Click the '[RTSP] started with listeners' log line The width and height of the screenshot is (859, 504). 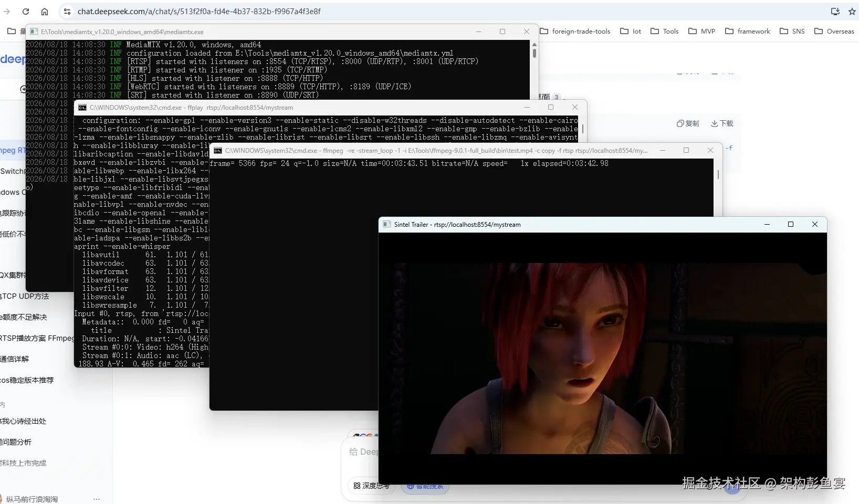(252, 61)
